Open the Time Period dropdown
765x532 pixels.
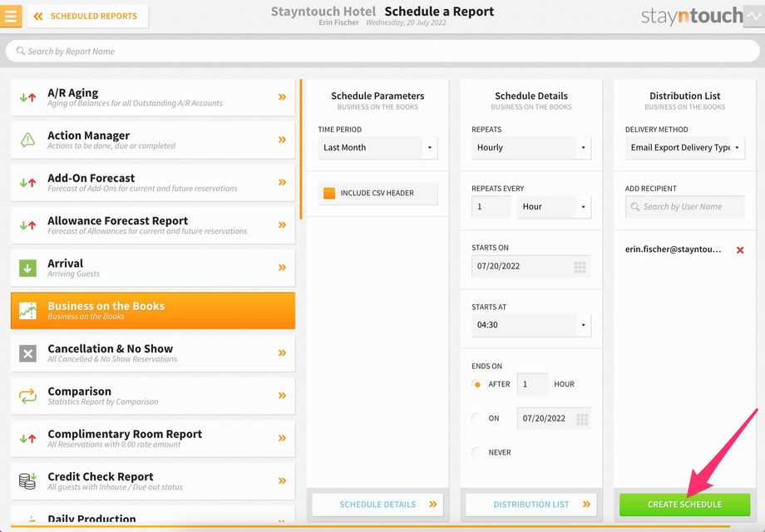coord(378,148)
